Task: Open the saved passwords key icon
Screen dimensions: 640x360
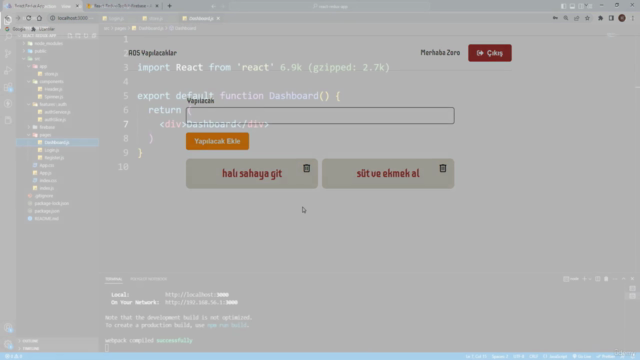Action: [x=555, y=18]
